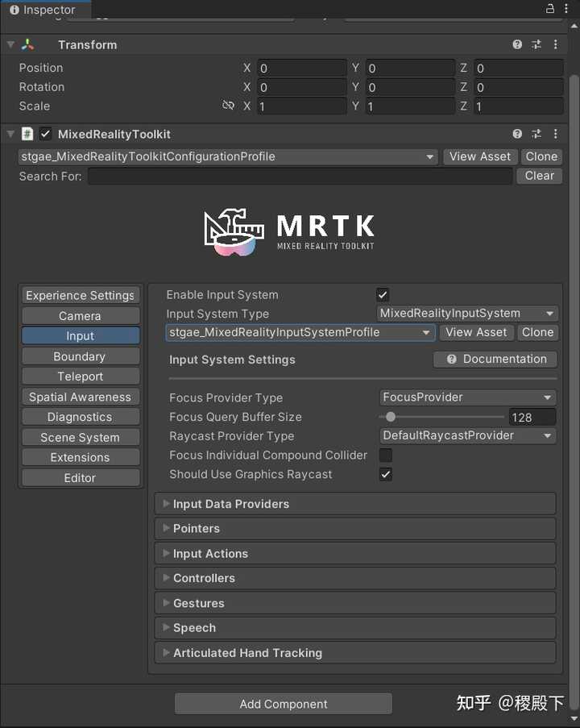Click Scale X value field
Viewport: 580px width, 728px height.
301,106
